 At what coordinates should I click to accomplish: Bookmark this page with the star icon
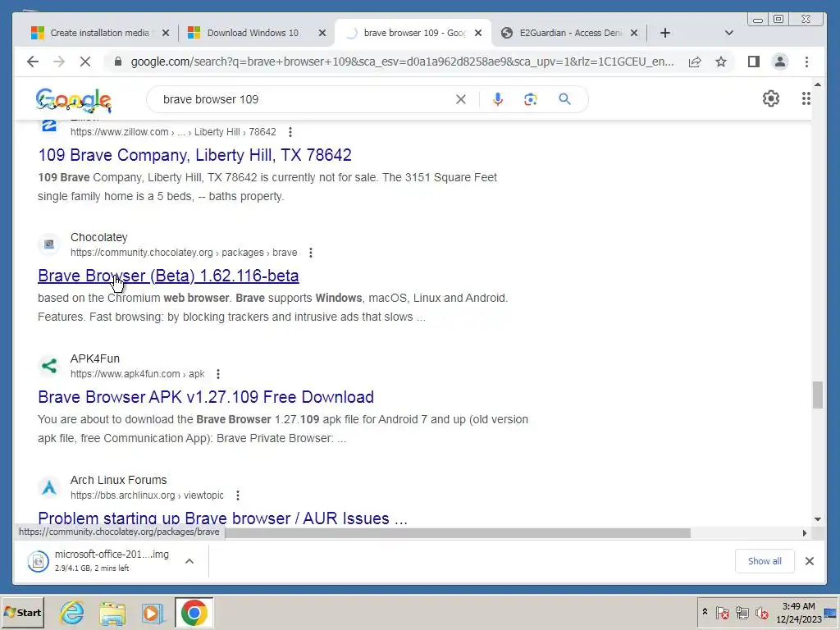721,62
